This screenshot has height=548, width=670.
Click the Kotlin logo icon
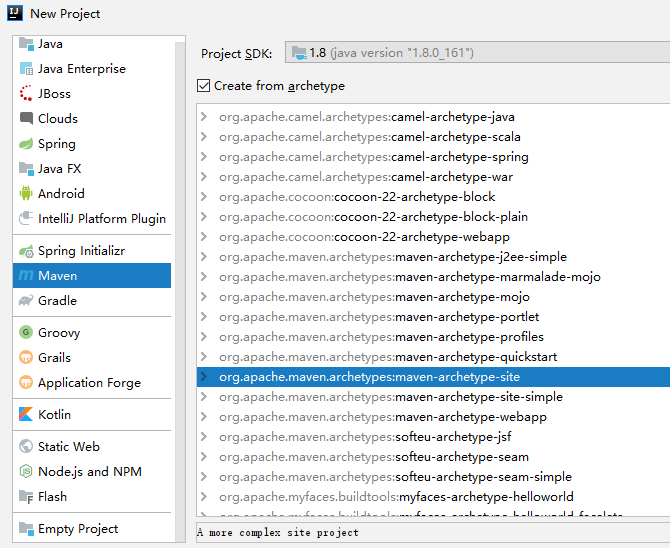(x=26, y=414)
